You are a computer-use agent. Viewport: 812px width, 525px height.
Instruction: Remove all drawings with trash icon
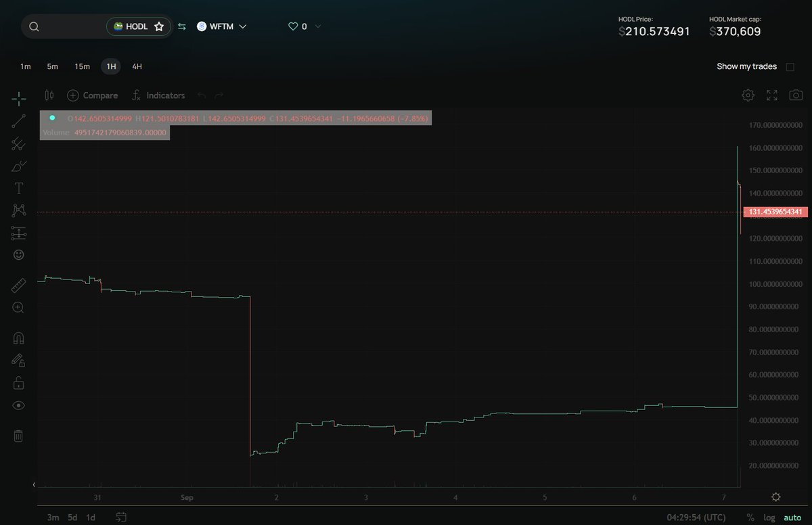coord(19,436)
